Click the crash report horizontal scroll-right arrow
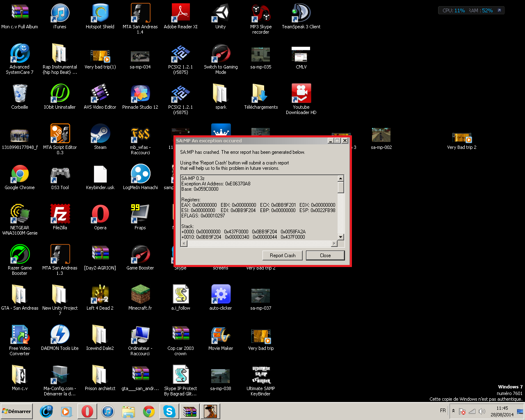The image size is (525, 420). pos(334,243)
